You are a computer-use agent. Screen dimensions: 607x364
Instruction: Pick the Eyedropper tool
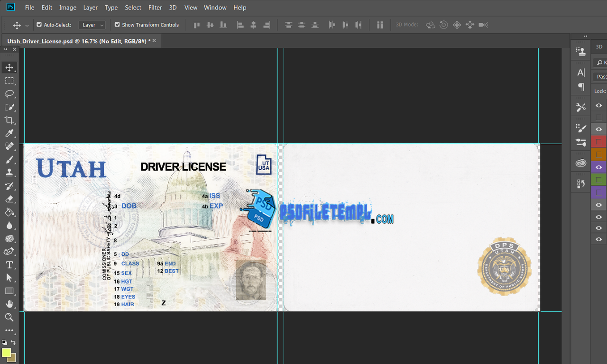click(x=9, y=133)
